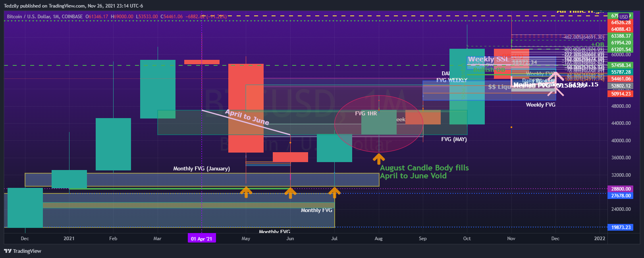Image resolution: width=644 pixels, height=258 pixels.
Task: Click the 2022 label on time axis
Action: click(x=600, y=239)
